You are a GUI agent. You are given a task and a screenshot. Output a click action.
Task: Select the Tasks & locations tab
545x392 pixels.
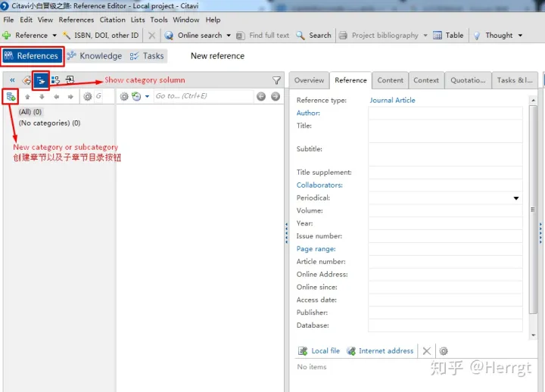tap(515, 80)
